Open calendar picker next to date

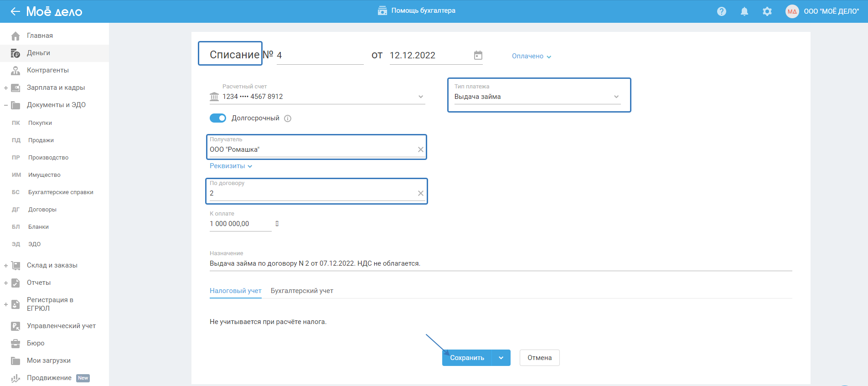click(478, 55)
